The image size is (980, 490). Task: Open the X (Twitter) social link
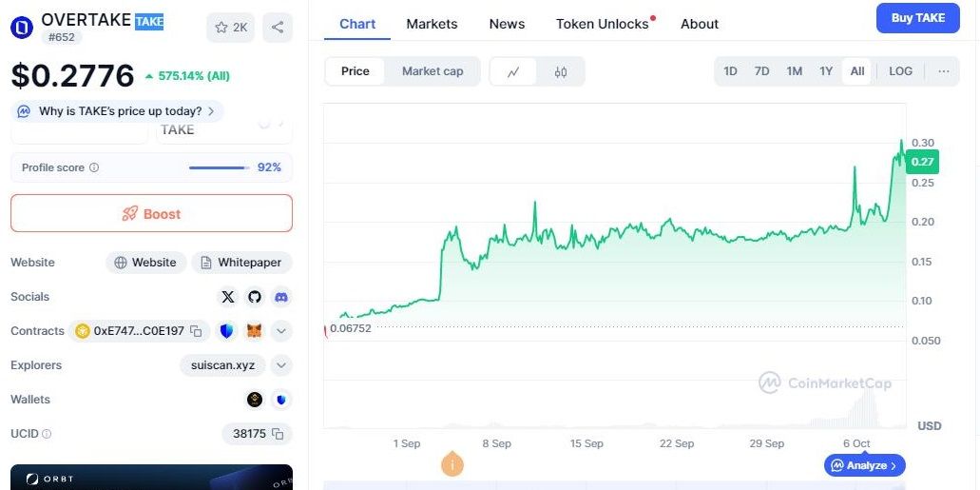pos(227,297)
